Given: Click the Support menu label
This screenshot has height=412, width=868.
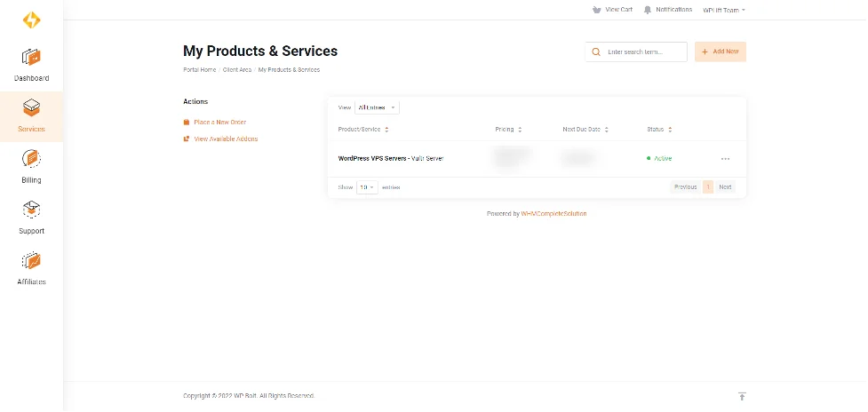Looking at the screenshot, I should point(32,231).
